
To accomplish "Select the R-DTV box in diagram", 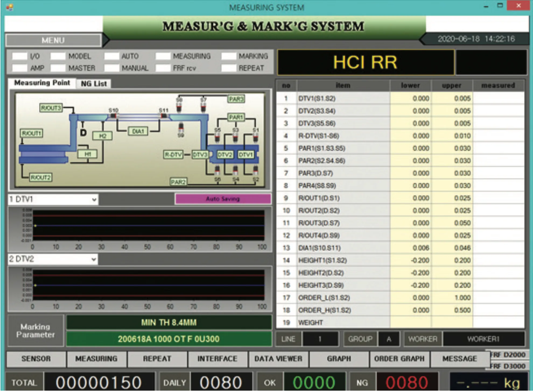I will [x=173, y=155].
